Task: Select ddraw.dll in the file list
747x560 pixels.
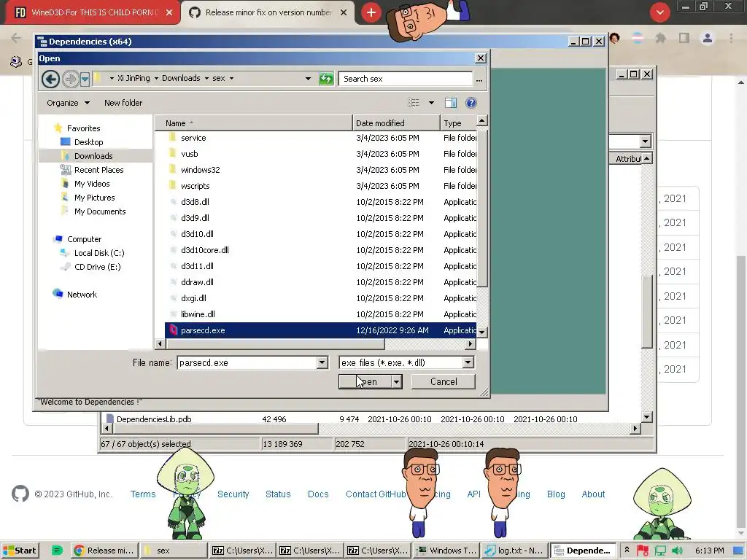Action: coord(197,282)
